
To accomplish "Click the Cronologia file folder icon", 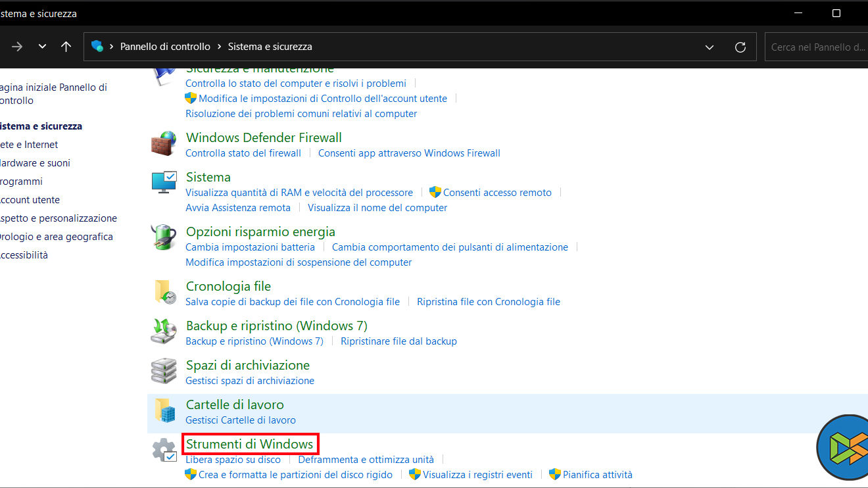I will coord(164,292).
